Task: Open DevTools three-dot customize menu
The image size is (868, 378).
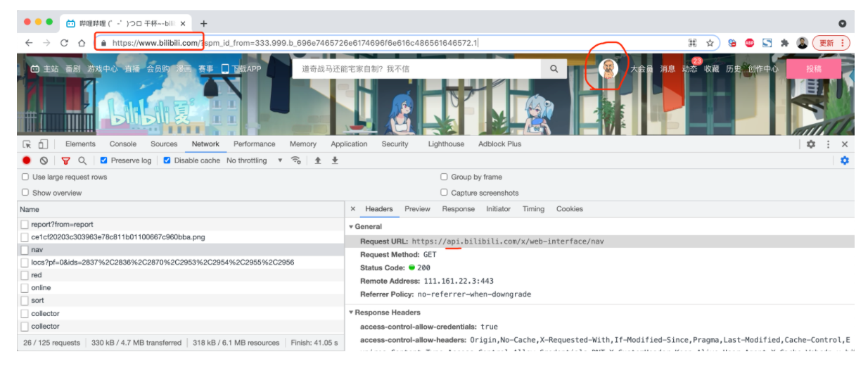Action: point(828,144)
